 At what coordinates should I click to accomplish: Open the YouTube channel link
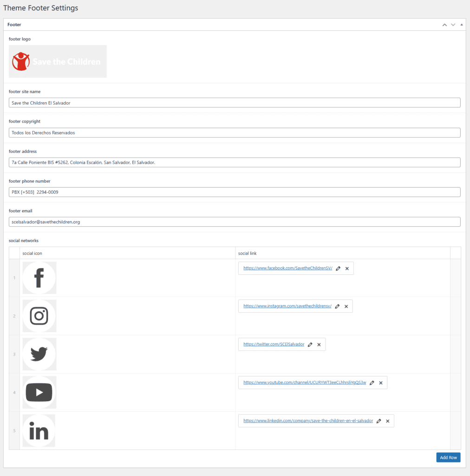(x=305, y=383)
